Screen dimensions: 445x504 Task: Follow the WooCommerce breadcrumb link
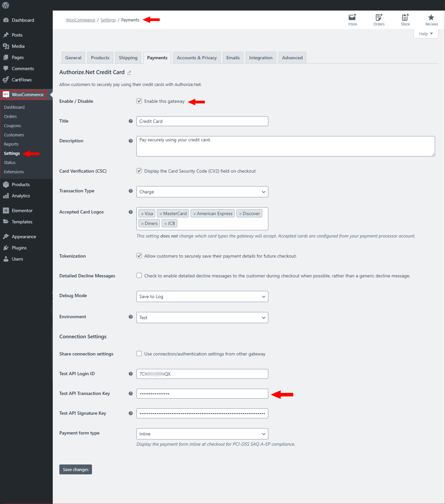(x=80, y=20)
